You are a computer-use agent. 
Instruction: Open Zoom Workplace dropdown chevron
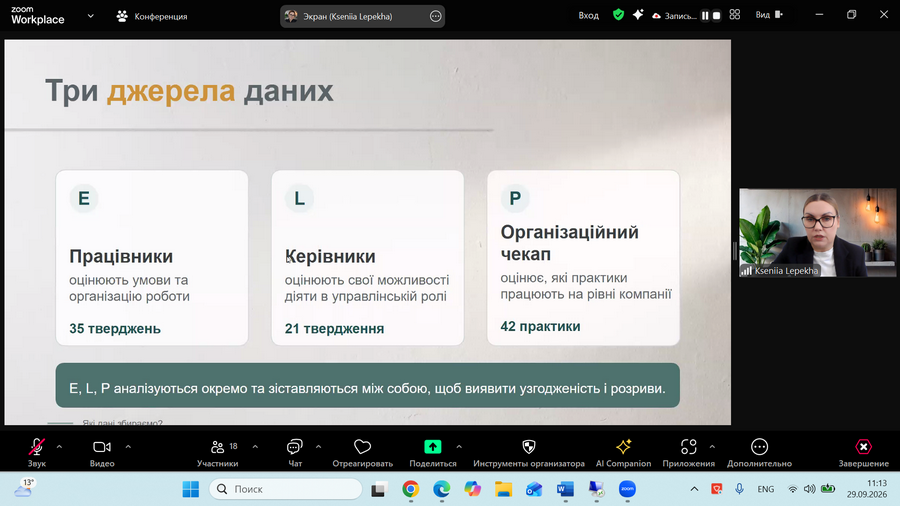click(91, 16)
